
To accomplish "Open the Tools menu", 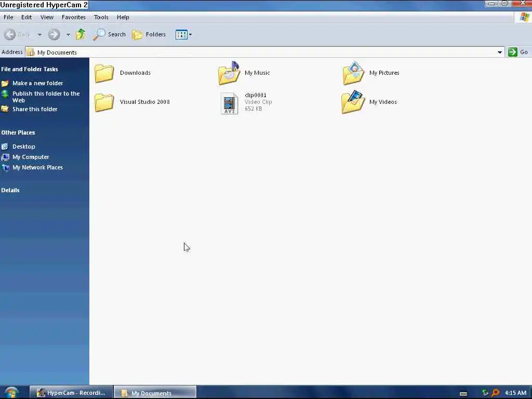I will pyautogui.click(x=101, y=17).
